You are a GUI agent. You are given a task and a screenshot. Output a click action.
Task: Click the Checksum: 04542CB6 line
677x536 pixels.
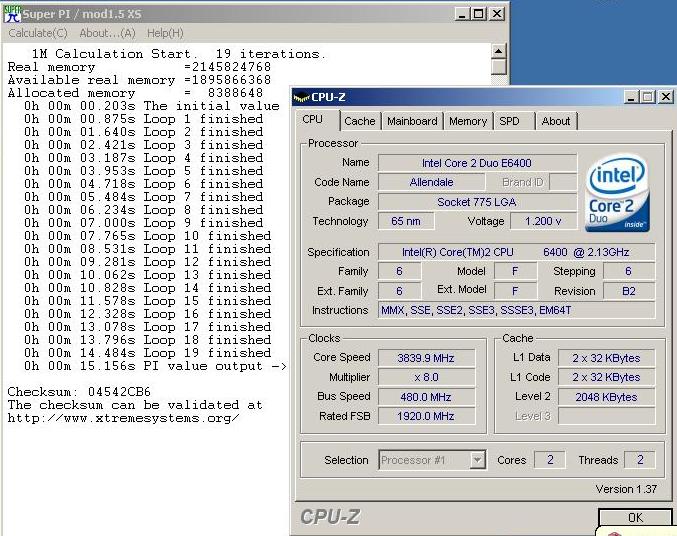pos(79,392)
